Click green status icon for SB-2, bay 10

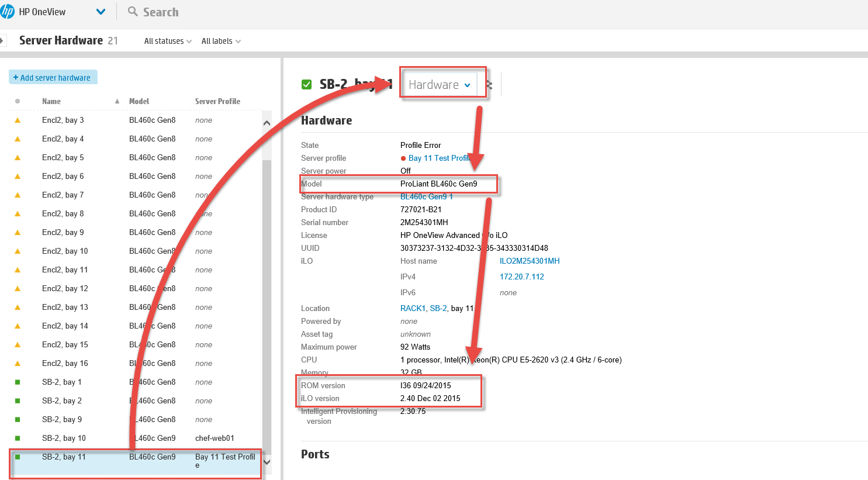click(18, 438)
